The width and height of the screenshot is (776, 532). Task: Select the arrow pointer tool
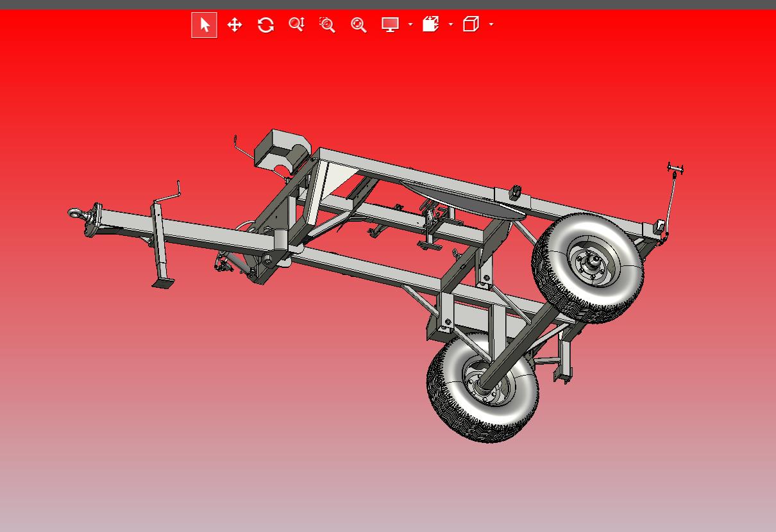204,25
